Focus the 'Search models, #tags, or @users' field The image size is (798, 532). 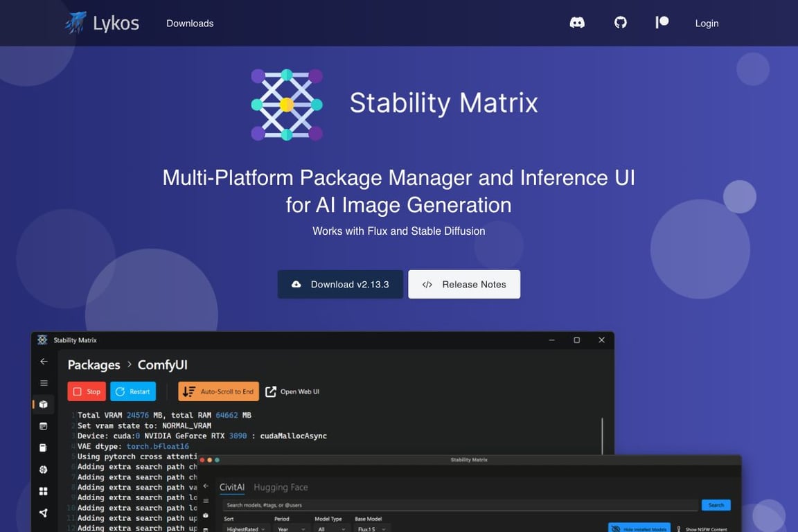(x=461, y=505)
